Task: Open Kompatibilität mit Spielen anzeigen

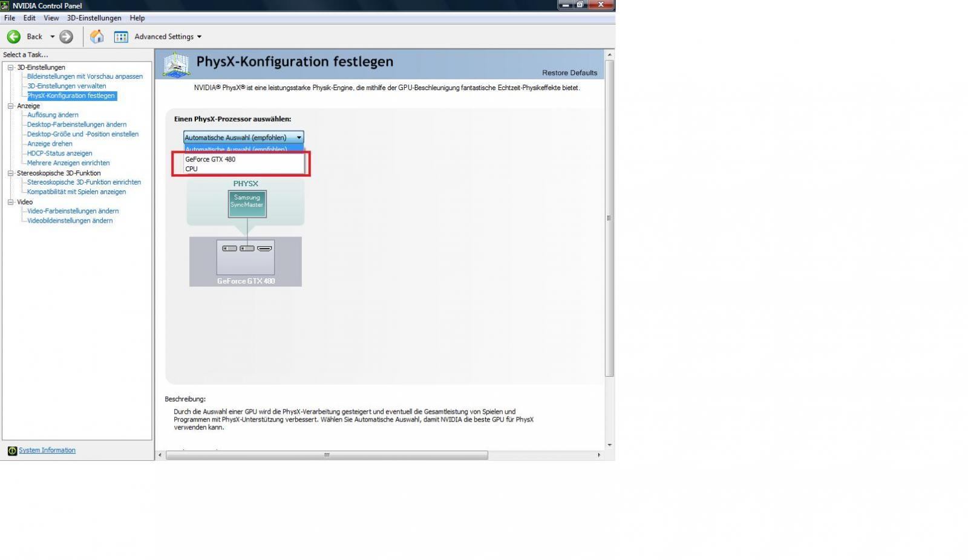Action: pyautogui.click(x=76, y=192)
